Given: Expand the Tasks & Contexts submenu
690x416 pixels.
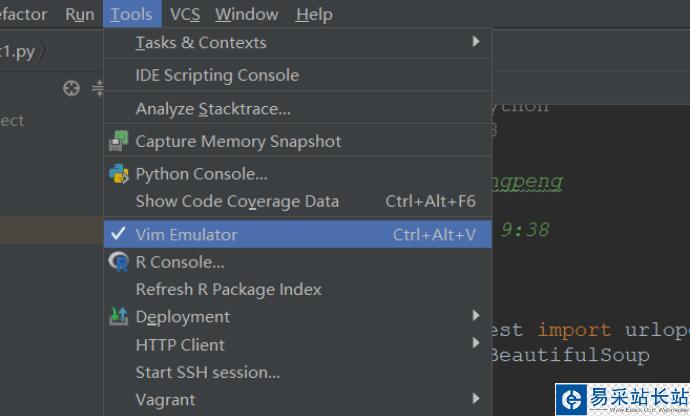Looking at the screenshot, I should coord(476,42).
